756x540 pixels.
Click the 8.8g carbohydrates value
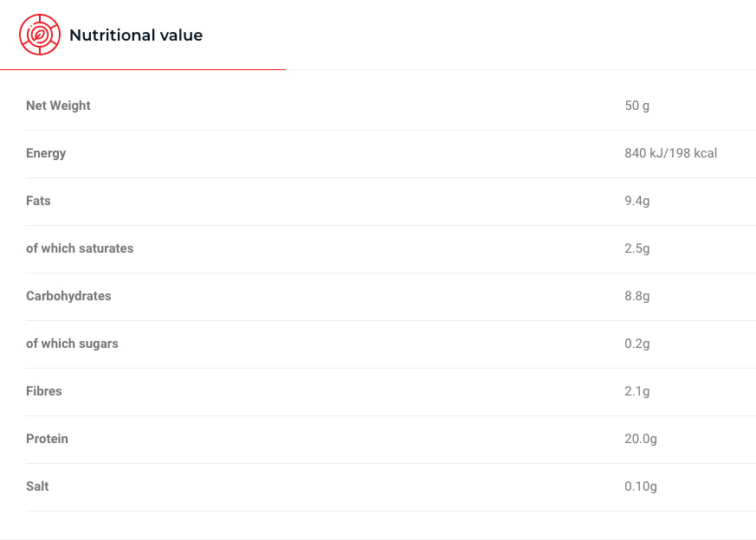click(636, 296)
